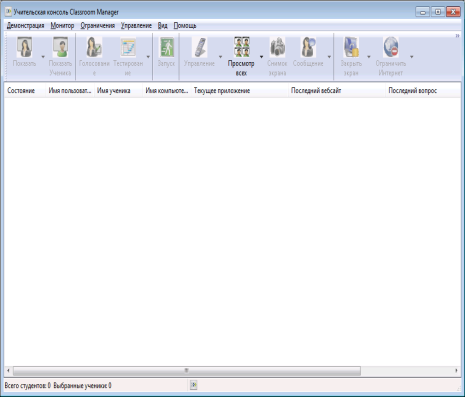Click the horizontal scrollbar thumb
This screenshot has width=465, height=397.
[x=187, y=371]
